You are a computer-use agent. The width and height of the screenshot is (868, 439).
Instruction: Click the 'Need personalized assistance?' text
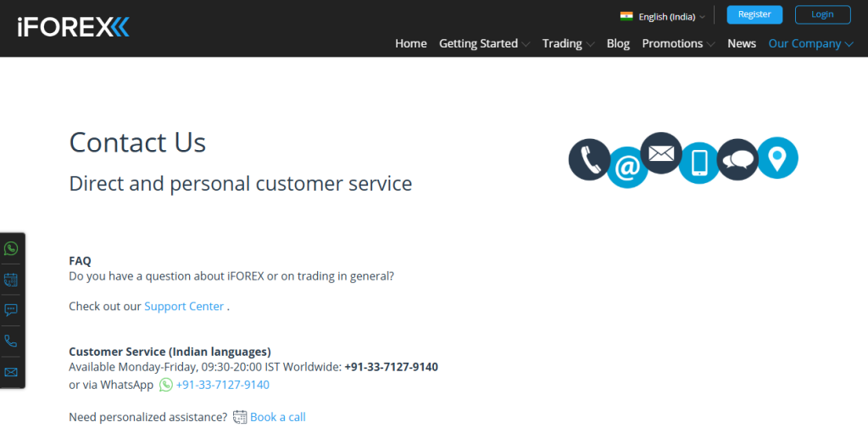coord(147,417)
